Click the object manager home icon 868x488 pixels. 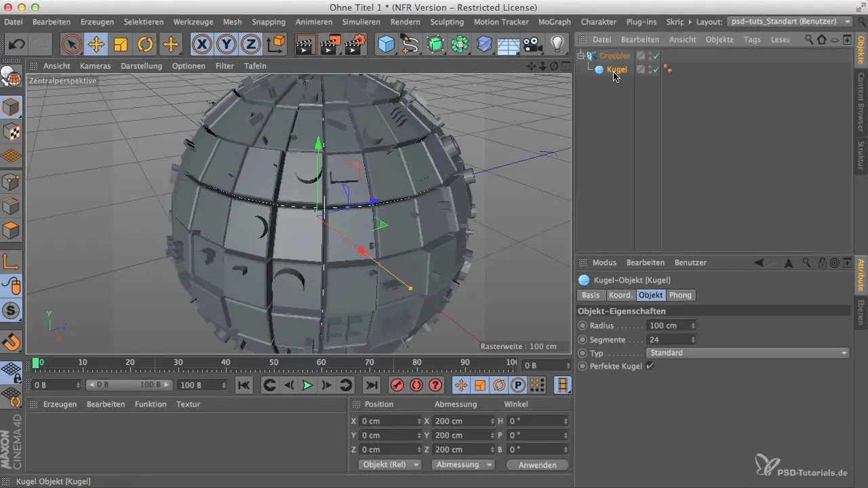pos(822,39)
